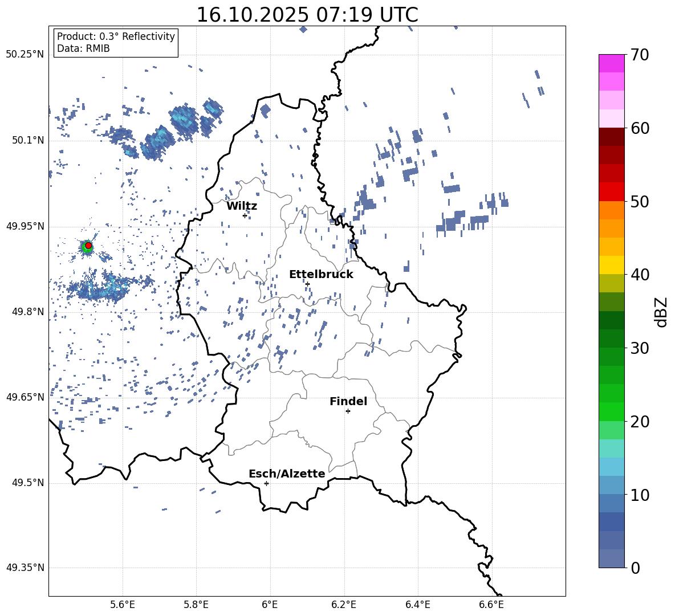Click the colorbar 0 tick label

[635, 568]
